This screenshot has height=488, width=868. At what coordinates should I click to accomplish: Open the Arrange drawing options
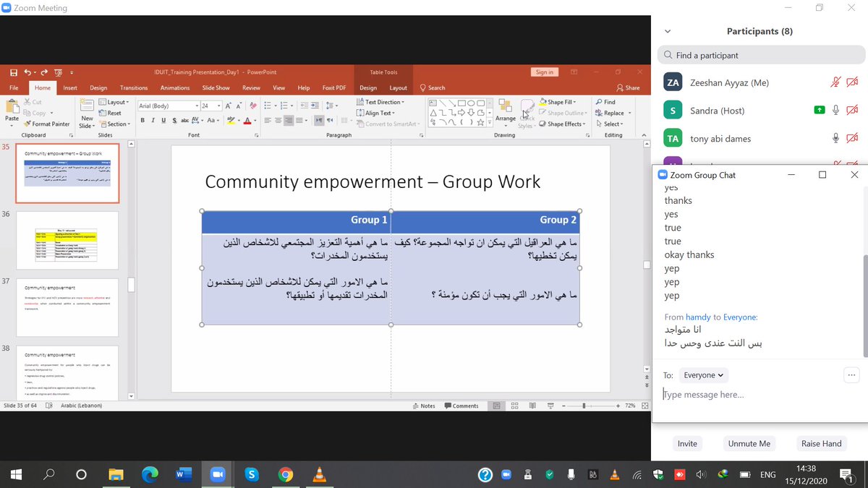click(x=506, y=112)
